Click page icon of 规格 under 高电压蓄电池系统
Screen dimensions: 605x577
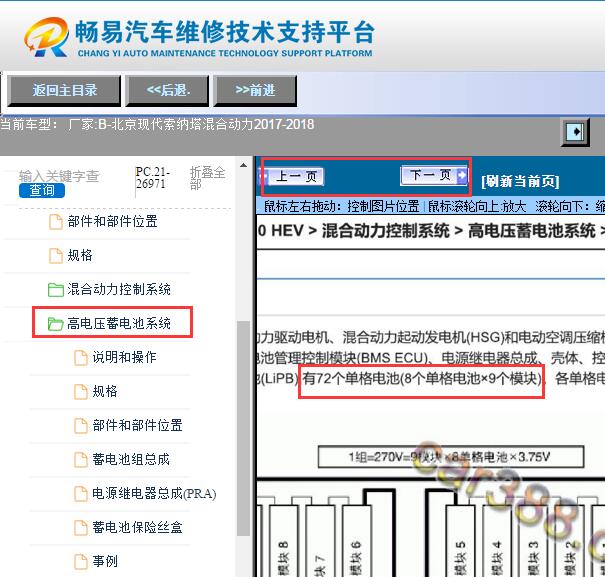pyautogui.click(x=81, y=391)
